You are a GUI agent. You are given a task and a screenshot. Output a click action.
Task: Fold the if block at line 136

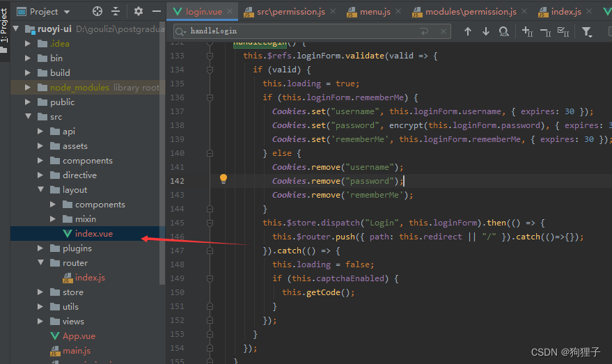point(210,97)
